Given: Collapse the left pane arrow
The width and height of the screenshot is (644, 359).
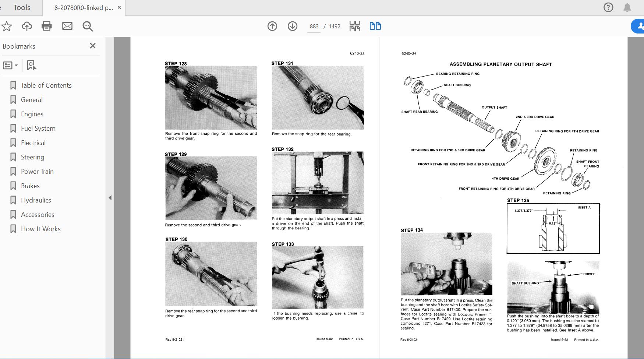Looking at the screenshot, I should [110, 198].
